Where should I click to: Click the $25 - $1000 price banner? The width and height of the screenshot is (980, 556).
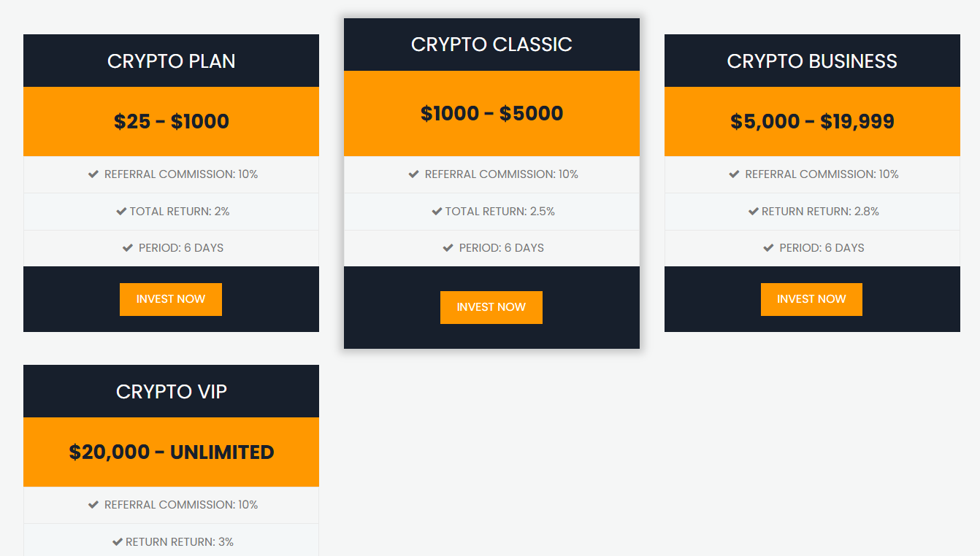coord(172,121)
